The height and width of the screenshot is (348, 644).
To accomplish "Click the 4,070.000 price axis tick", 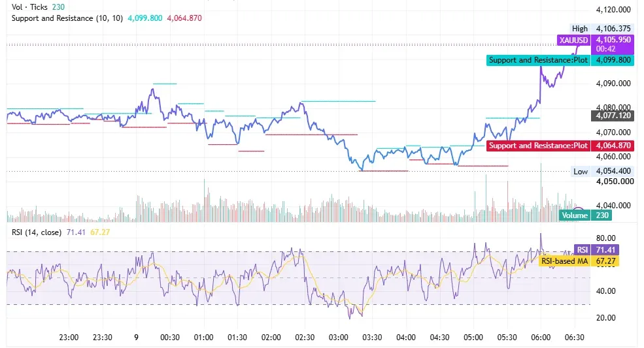I will (x=613, y=132).
